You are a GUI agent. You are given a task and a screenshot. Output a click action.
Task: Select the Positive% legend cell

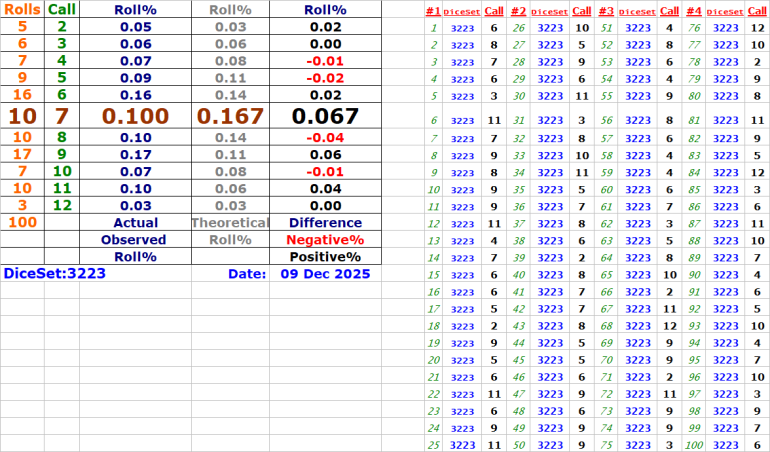coord(325,257)
